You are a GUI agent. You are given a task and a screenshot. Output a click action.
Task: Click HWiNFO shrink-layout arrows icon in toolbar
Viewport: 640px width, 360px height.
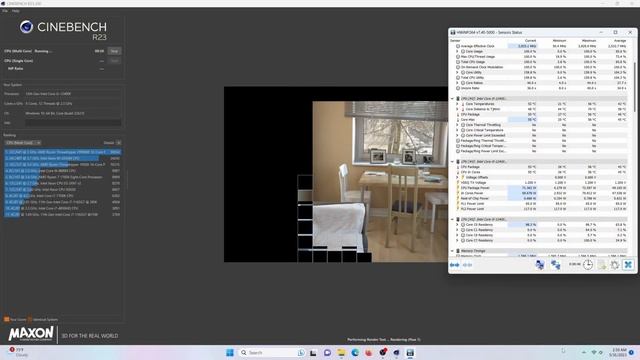pos(467,265)
